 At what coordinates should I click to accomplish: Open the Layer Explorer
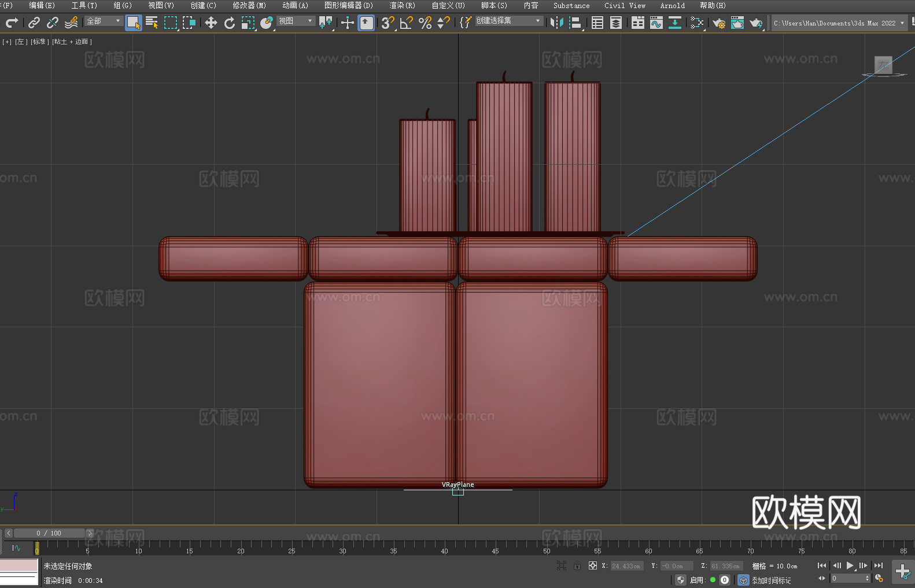coord(616,23)
